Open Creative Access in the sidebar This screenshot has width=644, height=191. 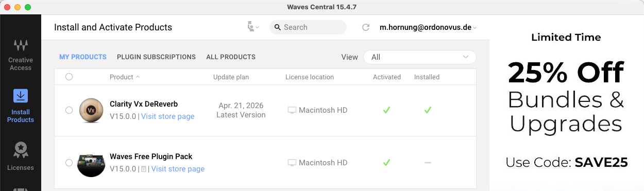coord(21,55)
